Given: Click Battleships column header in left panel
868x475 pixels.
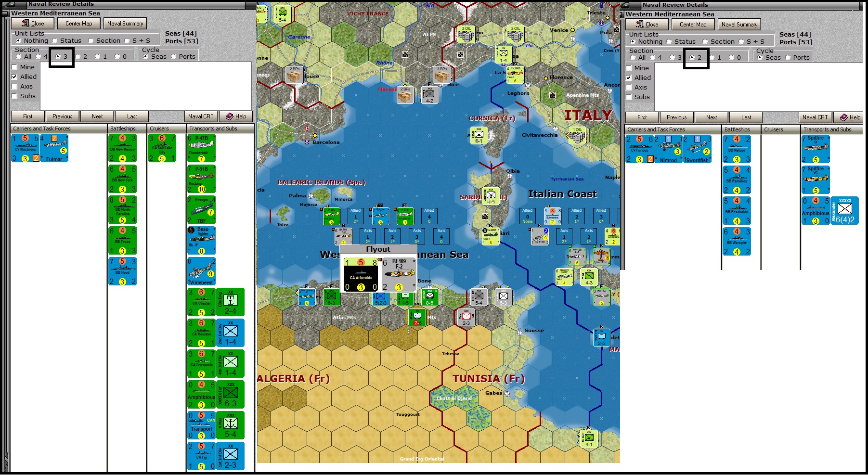Looking at the screenshot, I should [x=127, y=128].
